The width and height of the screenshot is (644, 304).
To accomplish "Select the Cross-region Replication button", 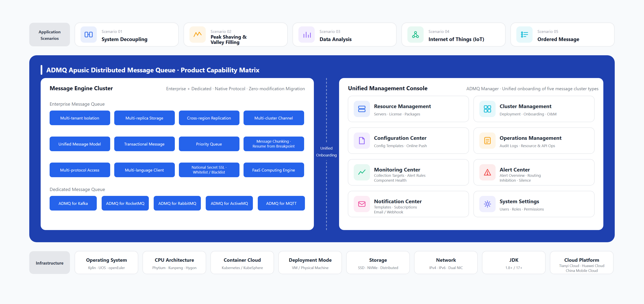I will click(209, 118).
